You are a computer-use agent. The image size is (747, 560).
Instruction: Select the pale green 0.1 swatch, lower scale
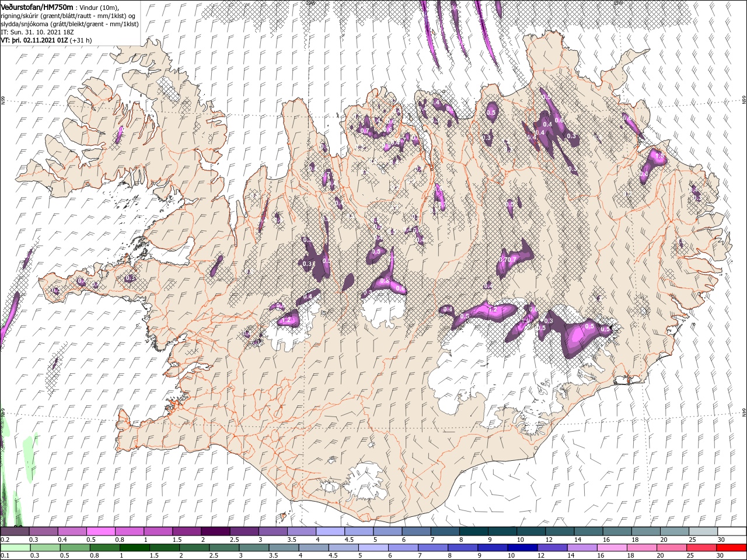15,548
